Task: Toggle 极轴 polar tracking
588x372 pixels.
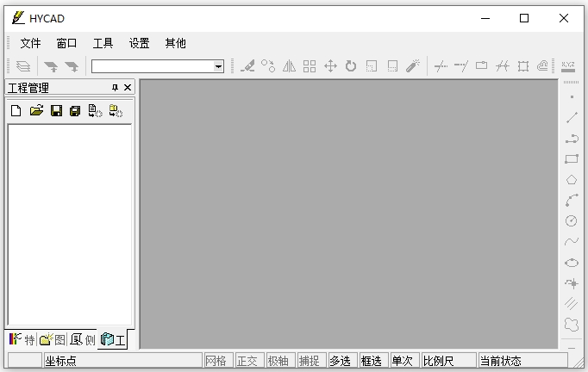Action: tap(281, 361)
